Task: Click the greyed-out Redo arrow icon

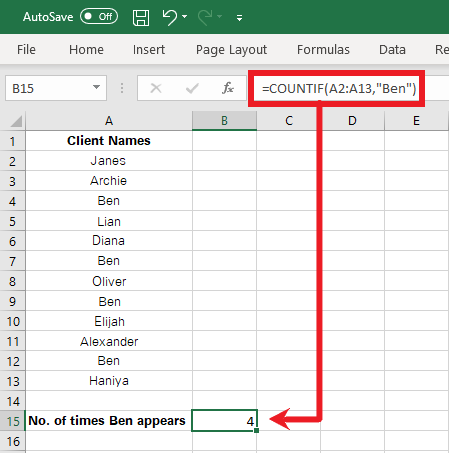Action: [205, 17]
